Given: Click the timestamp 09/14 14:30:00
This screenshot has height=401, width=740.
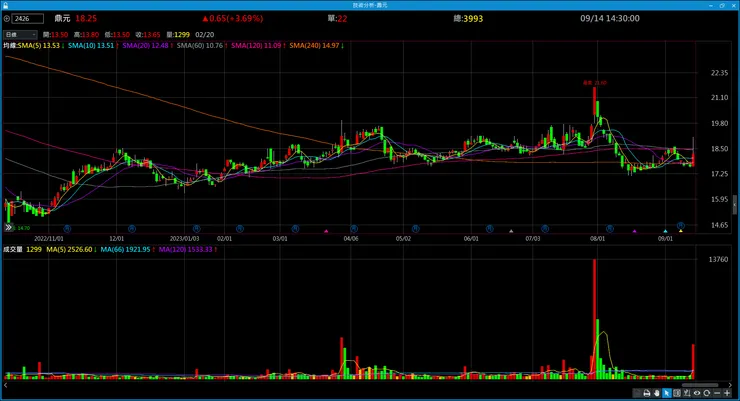Looking at the screenshot, I should coord(610,18).
